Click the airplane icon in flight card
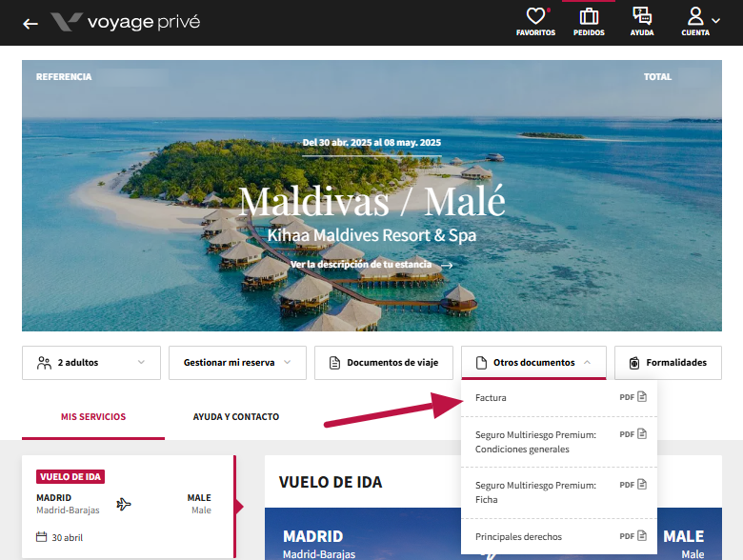 point(124,504)
